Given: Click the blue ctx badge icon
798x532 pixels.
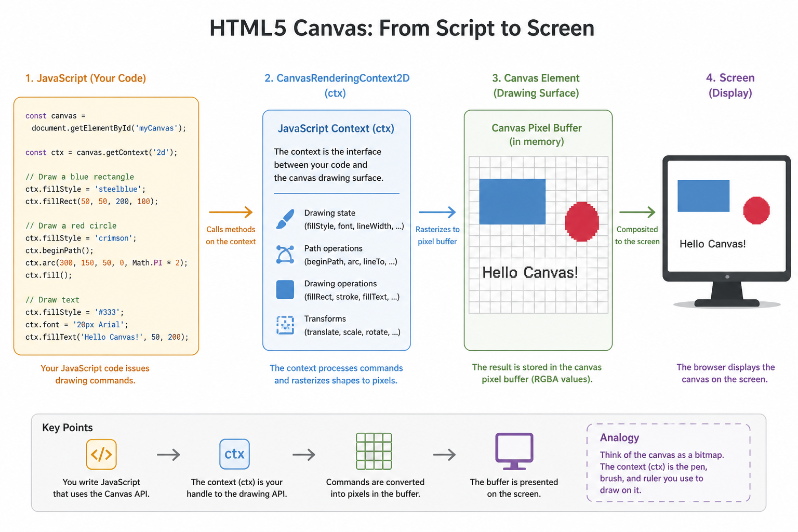Looking at the screenshot, I should coord(234,455).
